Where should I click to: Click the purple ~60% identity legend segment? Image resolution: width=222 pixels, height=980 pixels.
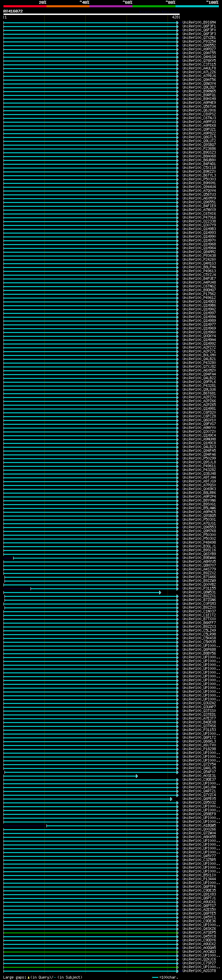click(111, 6)
